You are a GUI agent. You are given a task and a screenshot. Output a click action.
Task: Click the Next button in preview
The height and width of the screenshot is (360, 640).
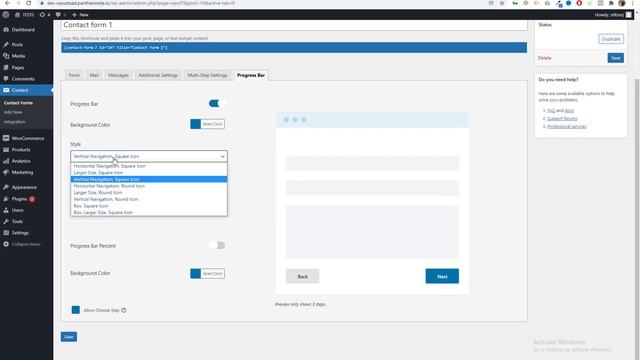point(442,276)
